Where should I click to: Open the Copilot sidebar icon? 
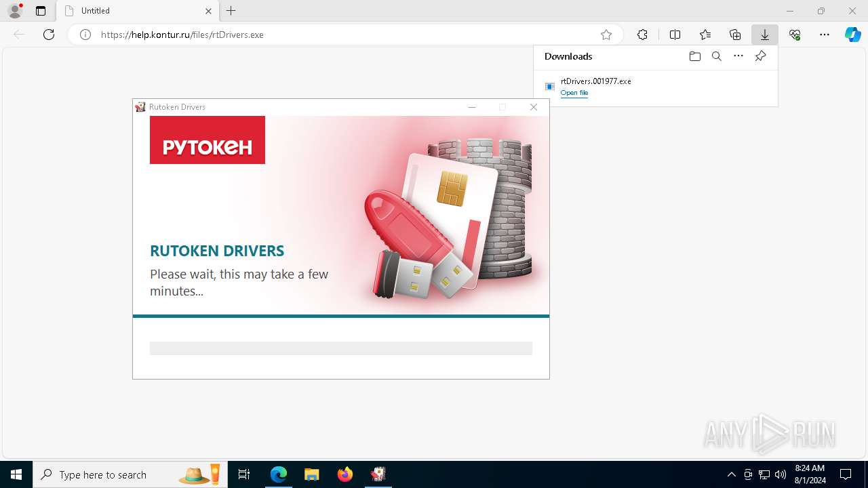point(852,35)
